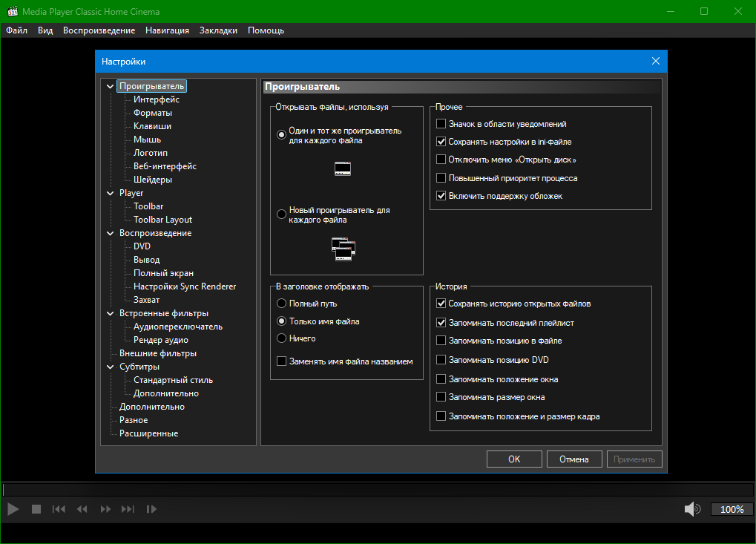The image size is (756, 544).
Task: Click the skip to next track icon
Action: (x=128, y=509)
